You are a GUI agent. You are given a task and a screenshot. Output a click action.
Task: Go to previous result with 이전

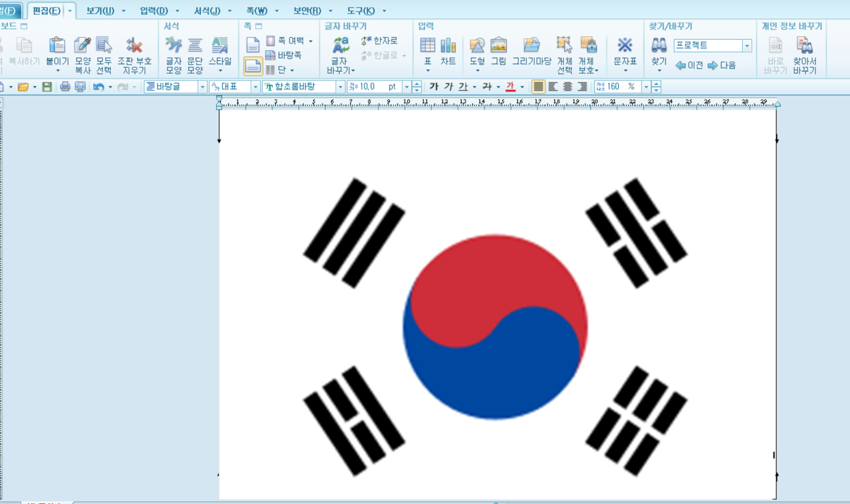689,65
